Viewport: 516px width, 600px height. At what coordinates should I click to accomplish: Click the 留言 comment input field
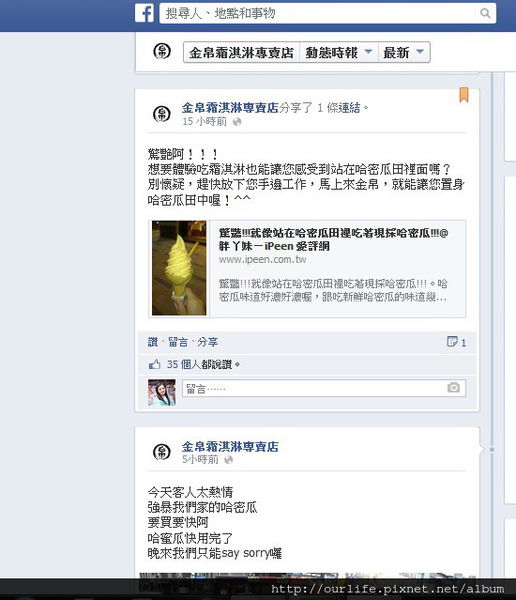(x=324, y=388)
